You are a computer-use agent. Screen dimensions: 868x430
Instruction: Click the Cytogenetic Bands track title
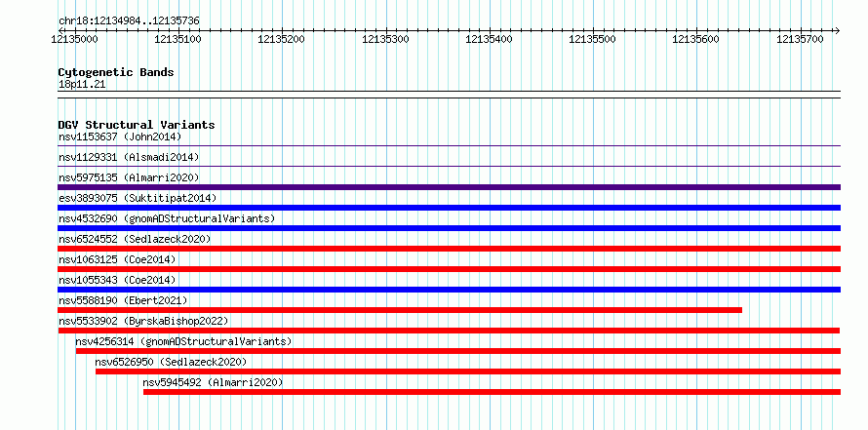tap(116, 72)
